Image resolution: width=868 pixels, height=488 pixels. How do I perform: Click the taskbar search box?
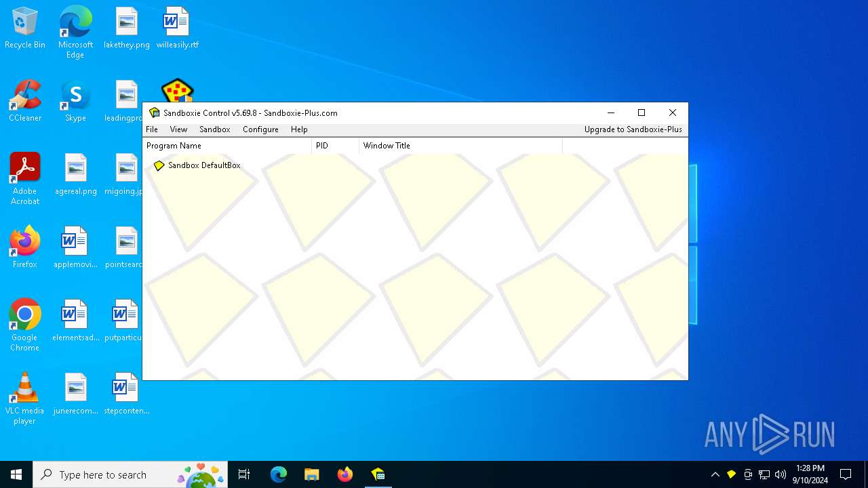(131, 474)
